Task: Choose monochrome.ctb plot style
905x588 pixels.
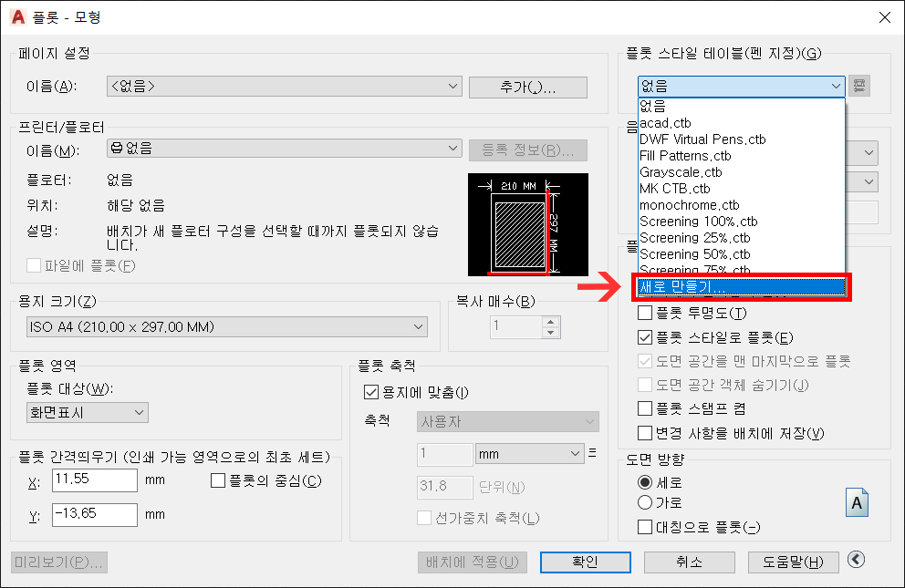Action: pyautogui.click(x=741, y=205)
